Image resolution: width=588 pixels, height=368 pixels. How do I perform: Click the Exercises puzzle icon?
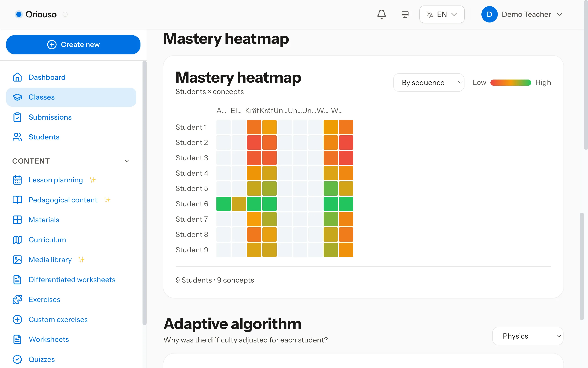coord(17,299)
